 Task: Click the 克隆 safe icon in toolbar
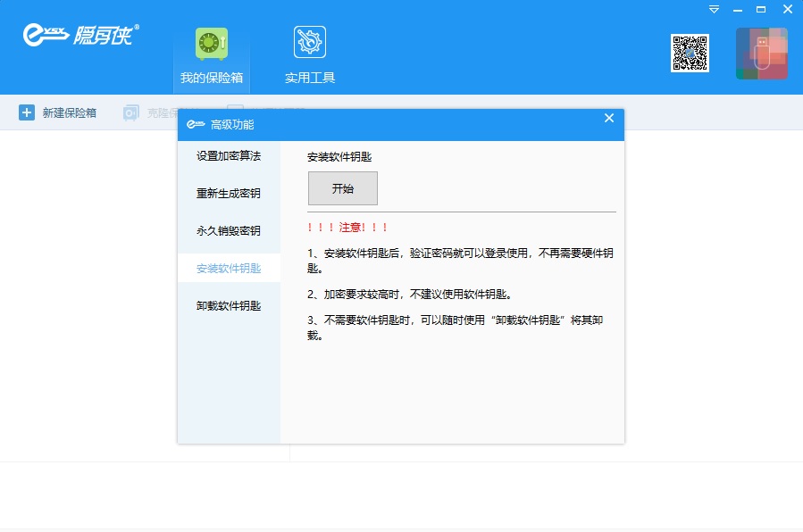131,112
